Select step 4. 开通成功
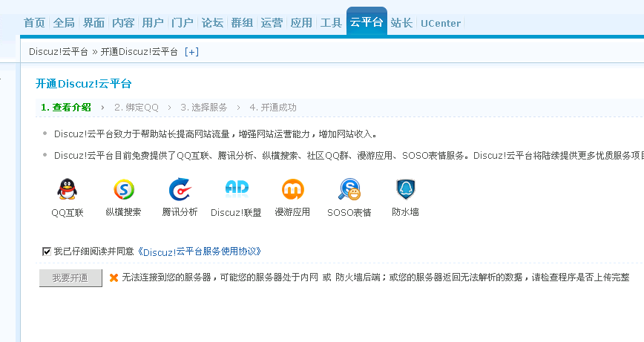Image resolution: width=644 pixels, height=342 pixels. point(273,108)
